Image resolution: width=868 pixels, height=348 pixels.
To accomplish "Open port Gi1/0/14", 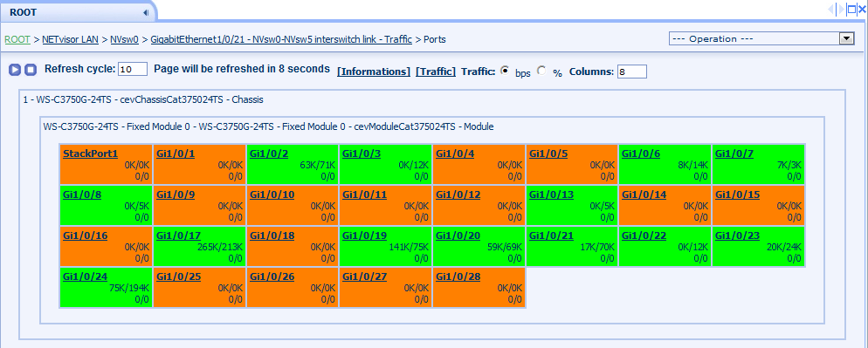I will (644, 194).
